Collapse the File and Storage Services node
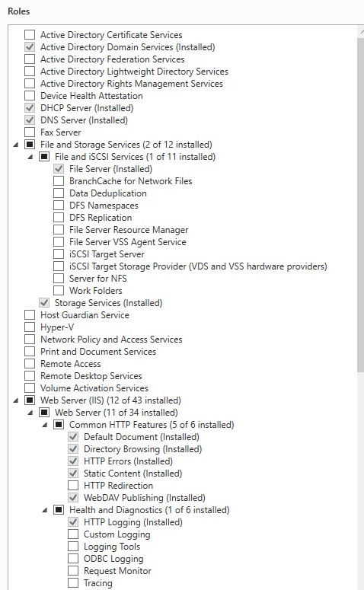364x590 pixels. tap(15, 145)
